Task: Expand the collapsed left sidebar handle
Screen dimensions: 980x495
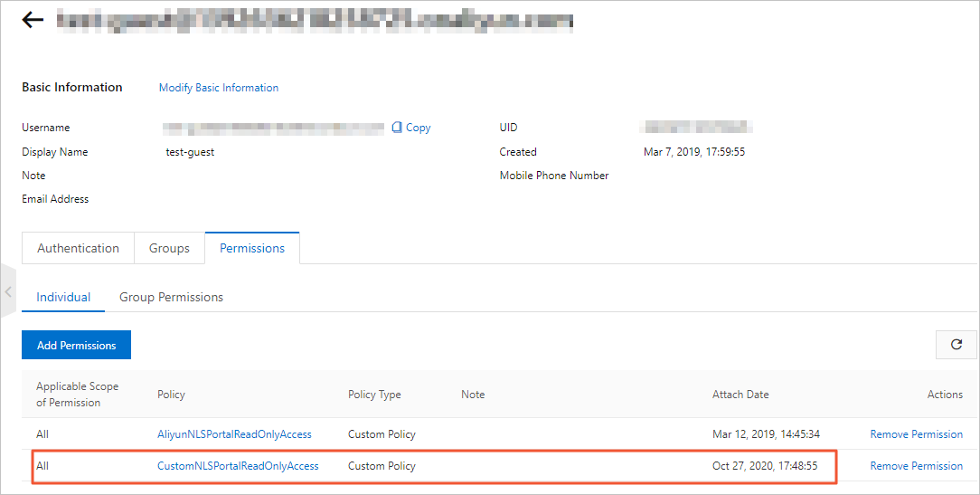Action: pos(8,291)
